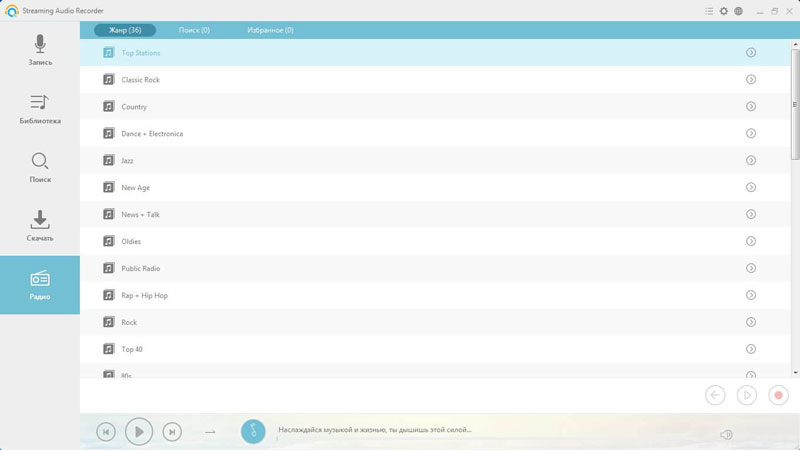Switch to the Поиск (0) tab
Image resolution: width=800 pixels, height=450 pixels.
tap(194, 30)
